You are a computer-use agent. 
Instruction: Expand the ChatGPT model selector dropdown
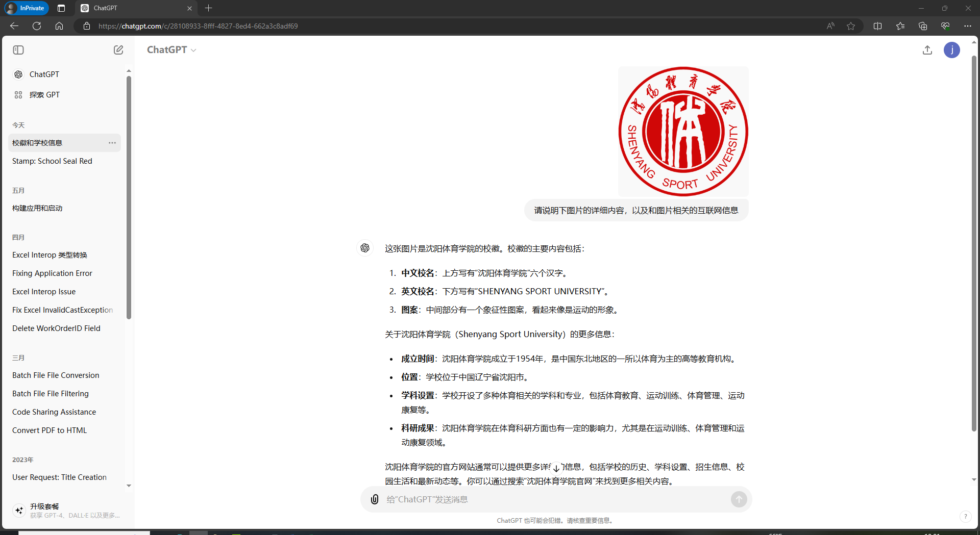coord(171,50)
